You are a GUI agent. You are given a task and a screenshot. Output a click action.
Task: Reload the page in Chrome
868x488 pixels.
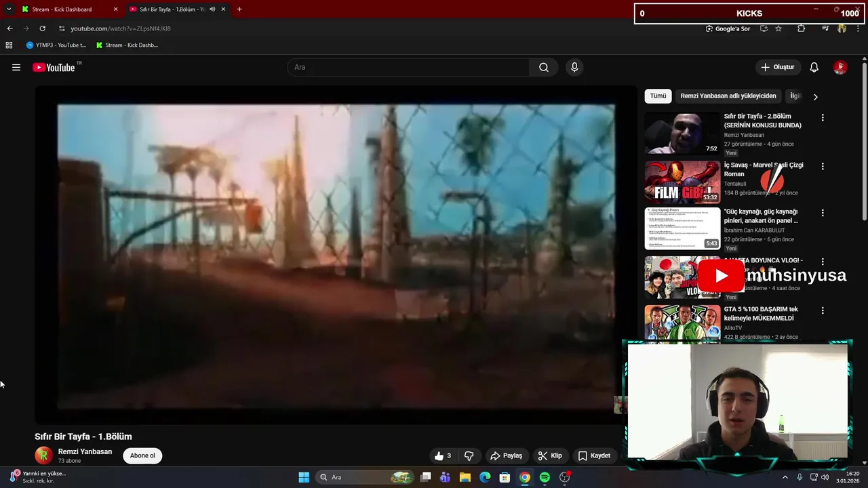point(42,28)
